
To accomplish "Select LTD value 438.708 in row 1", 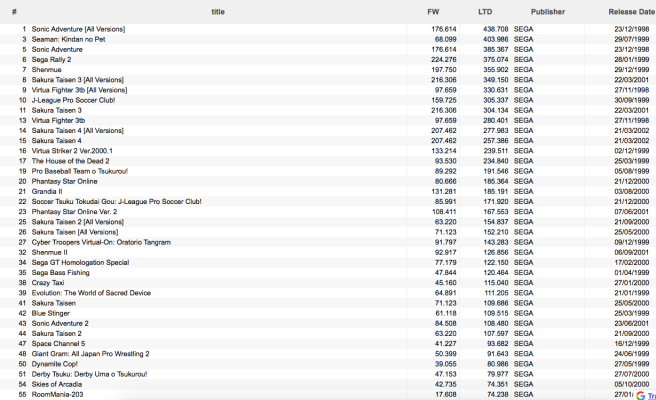I will [496, 29].
